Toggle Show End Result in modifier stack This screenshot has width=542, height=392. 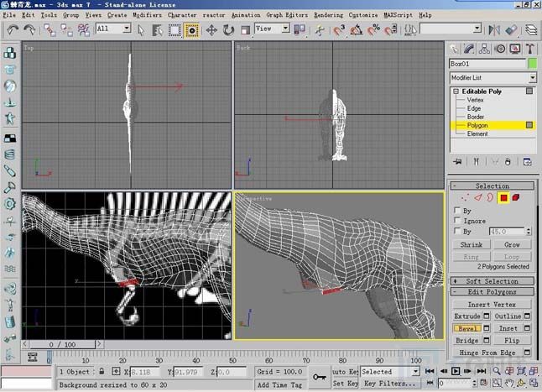(477, 161)
